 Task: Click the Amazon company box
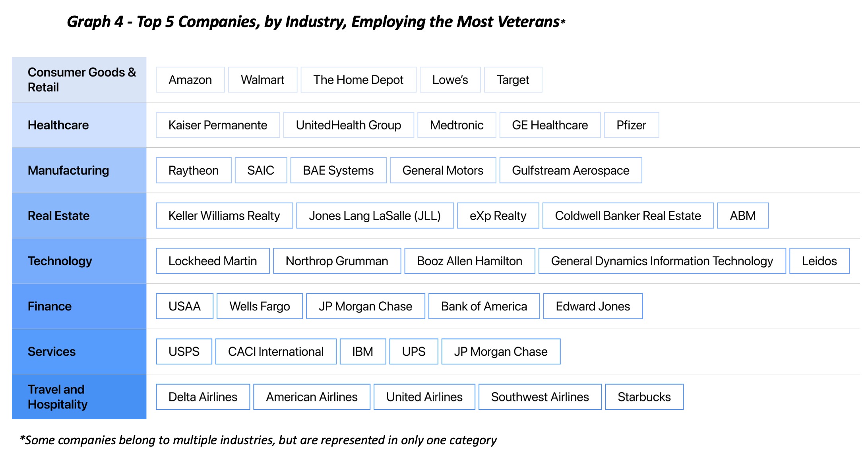point(190,80)
